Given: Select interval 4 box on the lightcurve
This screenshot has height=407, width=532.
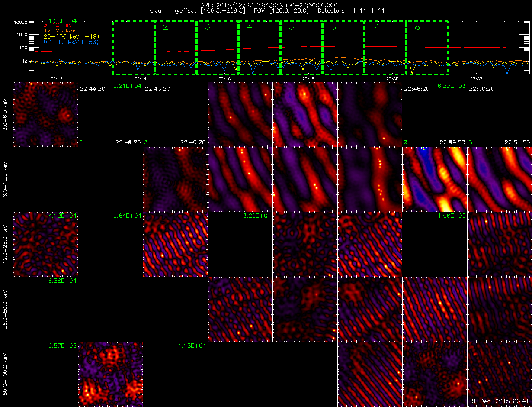Looking at the screenshot, I should pos(260,47).
